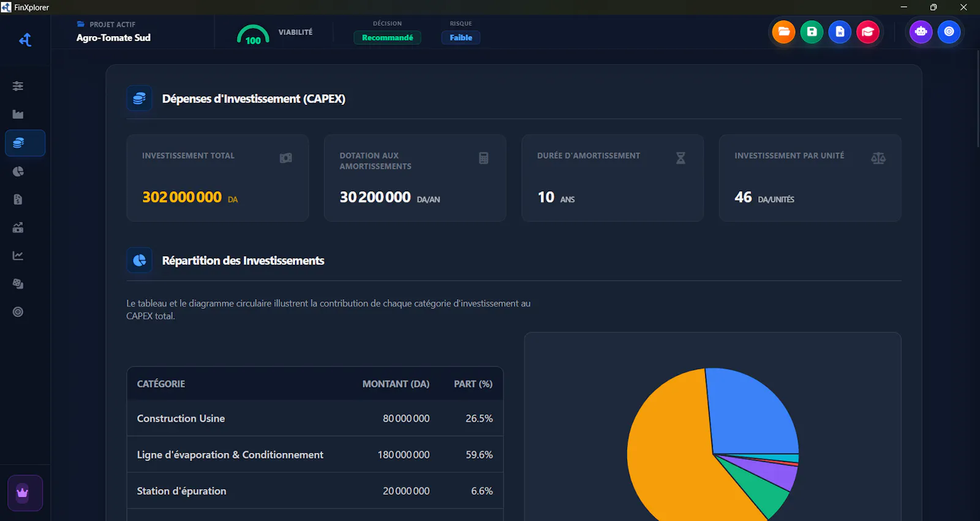
Task: Click the red graduation cap button
Action: click(868, 32)
